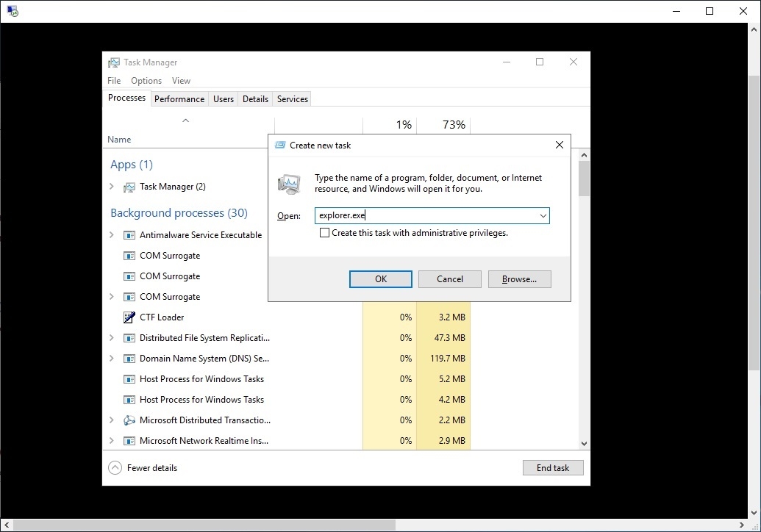Open the dropdown arrow in Open field
The image size is (761, 532).
543,216
